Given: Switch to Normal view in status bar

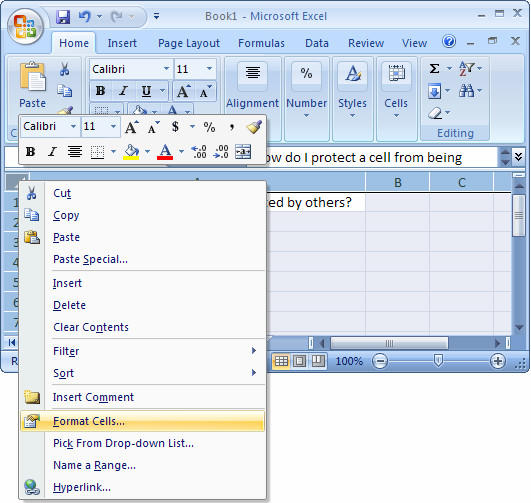Looking at the screenshot, I should pyautogui.click(x=281, y=361).
